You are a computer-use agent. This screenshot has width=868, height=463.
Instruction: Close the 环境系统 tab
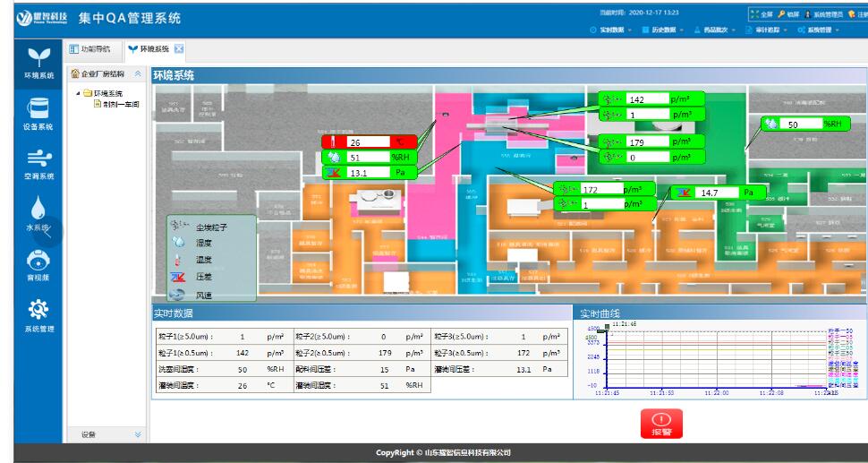coord(179,48)
